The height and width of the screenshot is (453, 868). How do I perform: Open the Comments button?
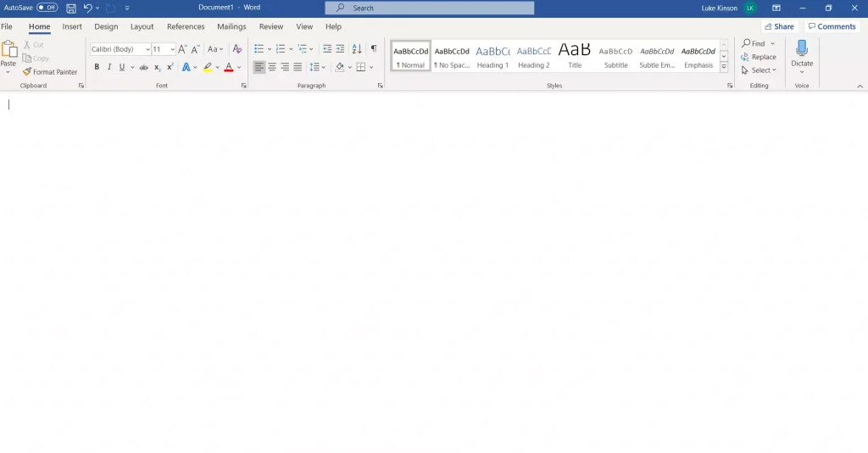pos(832,26)
